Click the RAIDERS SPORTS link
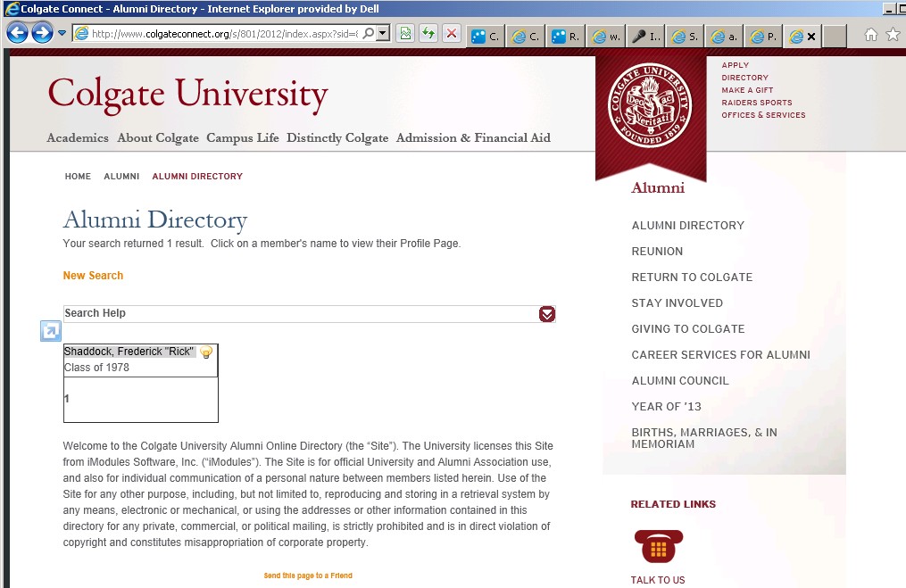Viewport: 906px width, 588px height. click(756, 103)
